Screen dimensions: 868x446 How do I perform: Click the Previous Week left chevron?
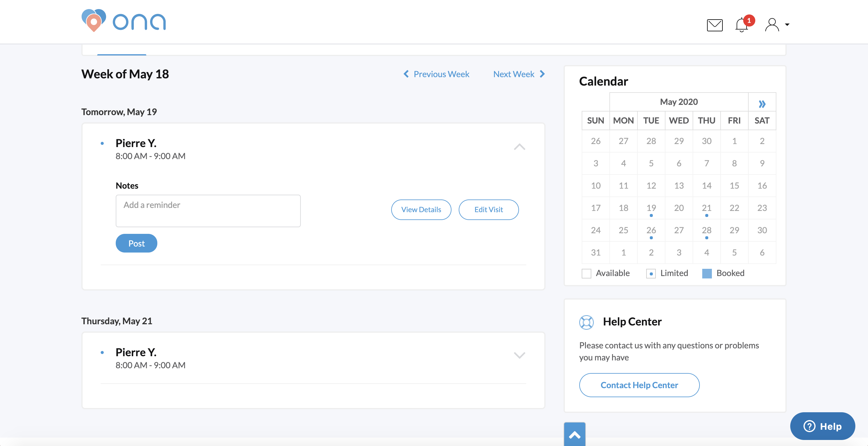pyautogui.click(x=406, y=74)
